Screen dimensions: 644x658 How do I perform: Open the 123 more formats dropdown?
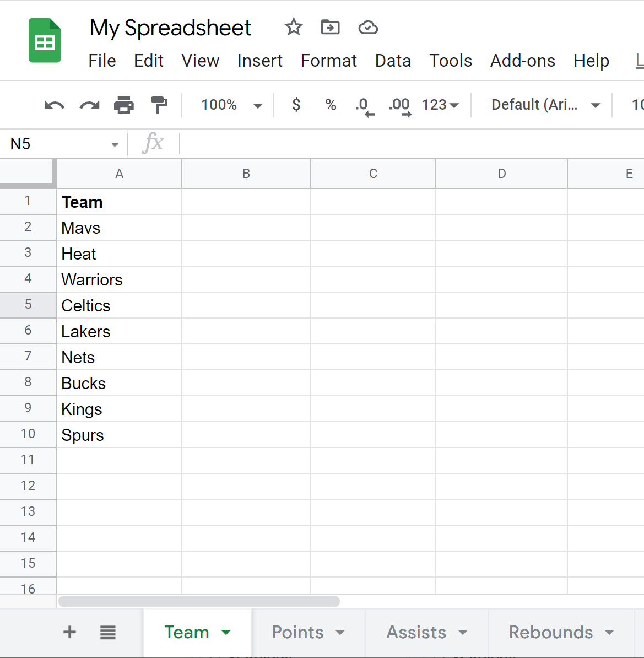pos(440,105)
